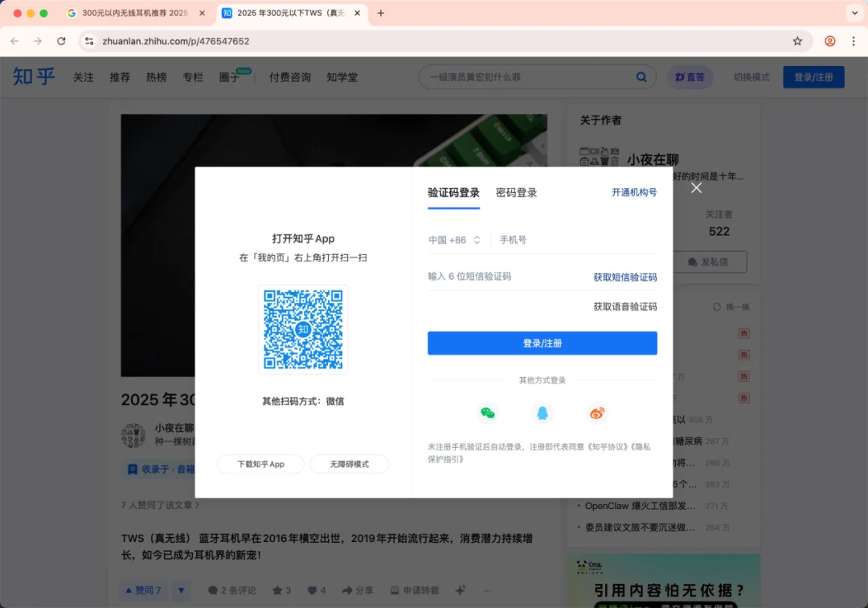Open the 中国 +86 country code dropdown
The width and height of the screenshot is (868, 608).
[455, 239]
